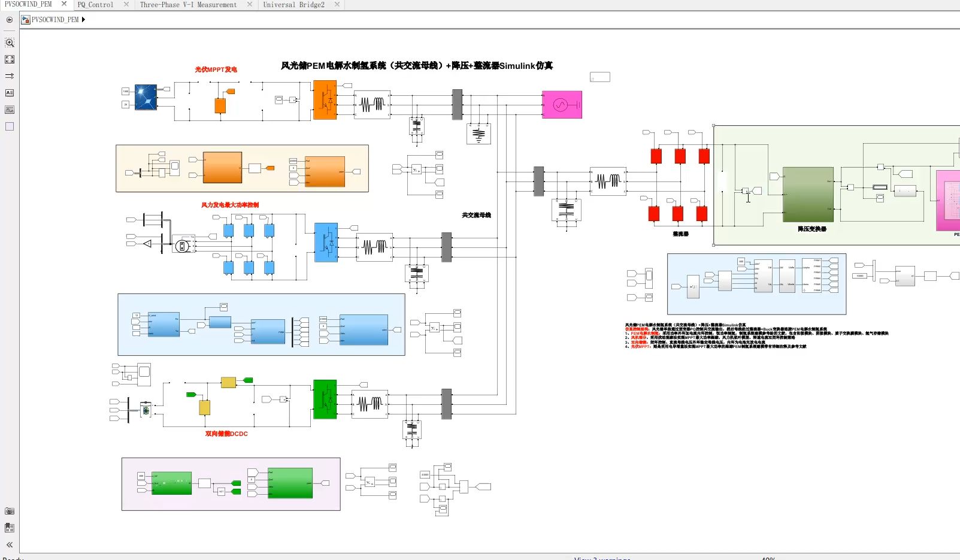Select the ground block under AC bus
The image size is (960, 560).
pos(479,134)
